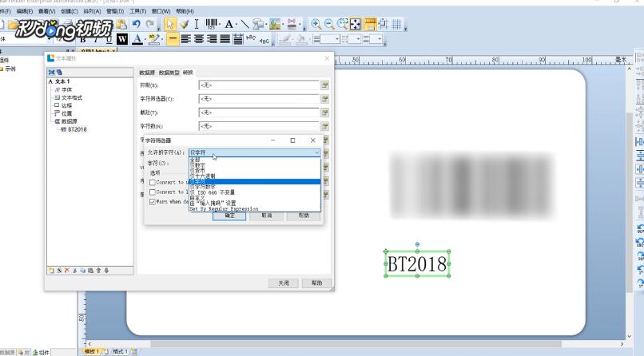Open the shapes tool in toolbar

click(x=258, y=25)
